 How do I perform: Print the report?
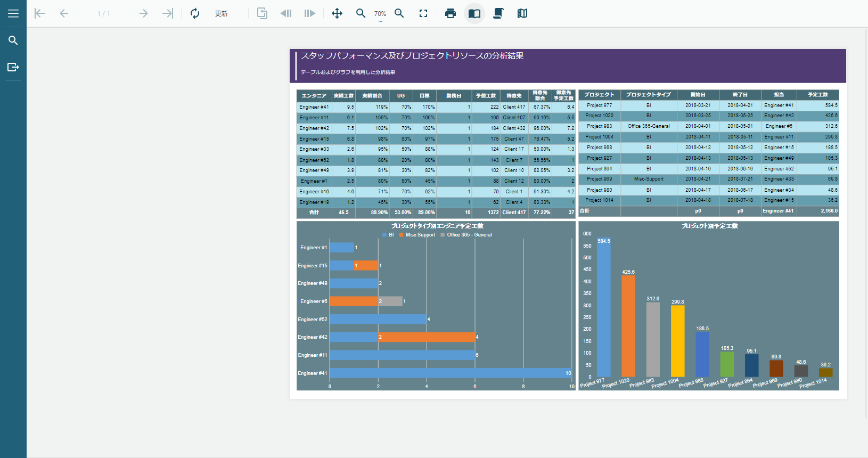pos(451,13)
